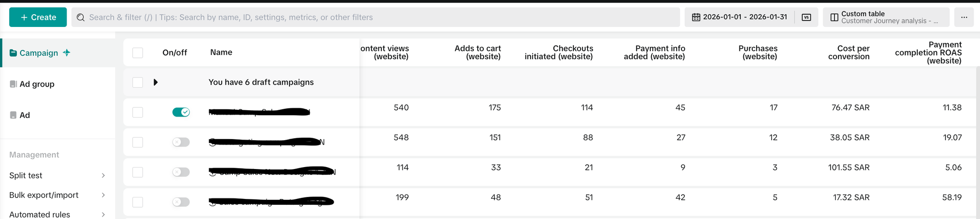980x219 pixels.
Task: Click the Ad group sidebar icon
Action: click(13, 84)
